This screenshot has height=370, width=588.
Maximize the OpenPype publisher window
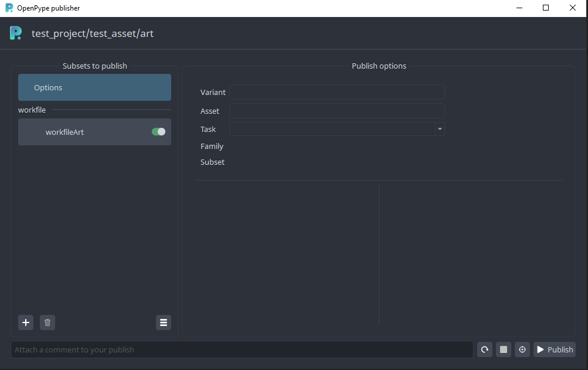point(546,8)
